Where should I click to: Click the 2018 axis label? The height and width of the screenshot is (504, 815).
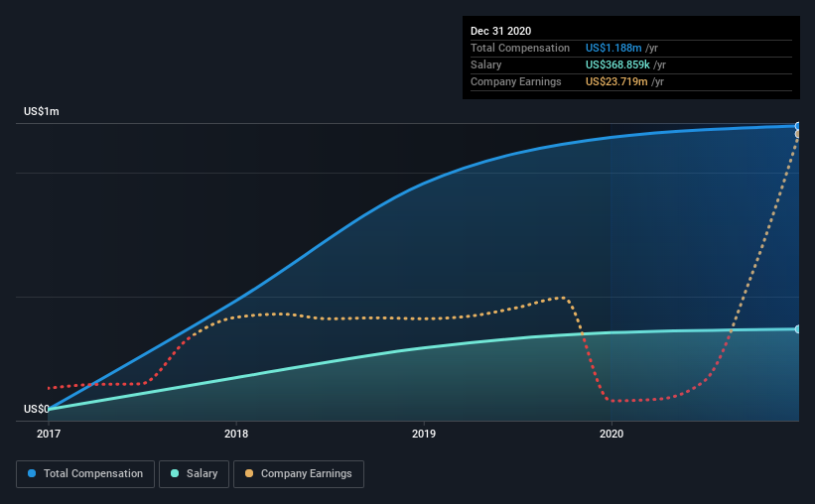coord(236,434)
